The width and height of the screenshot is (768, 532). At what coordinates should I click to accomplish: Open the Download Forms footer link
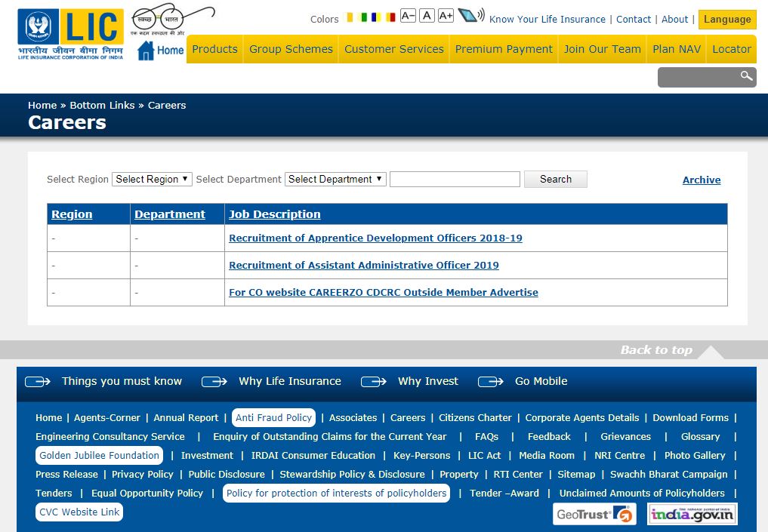(691, 417)
